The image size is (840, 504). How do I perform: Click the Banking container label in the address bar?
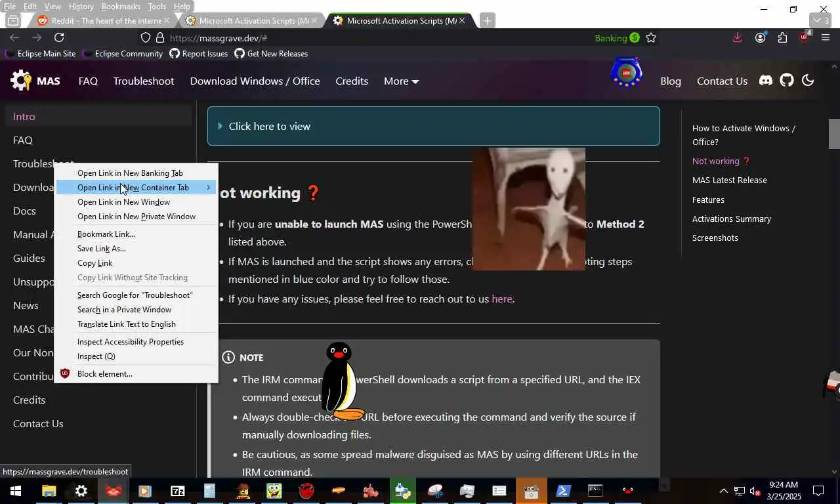617,38
